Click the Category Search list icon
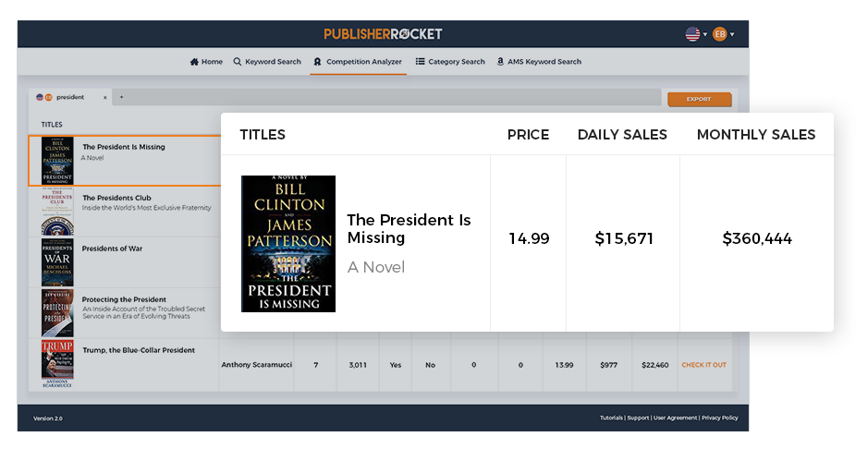Image resolution: width=868 pixels, height=449 pixels. (420, 62)
